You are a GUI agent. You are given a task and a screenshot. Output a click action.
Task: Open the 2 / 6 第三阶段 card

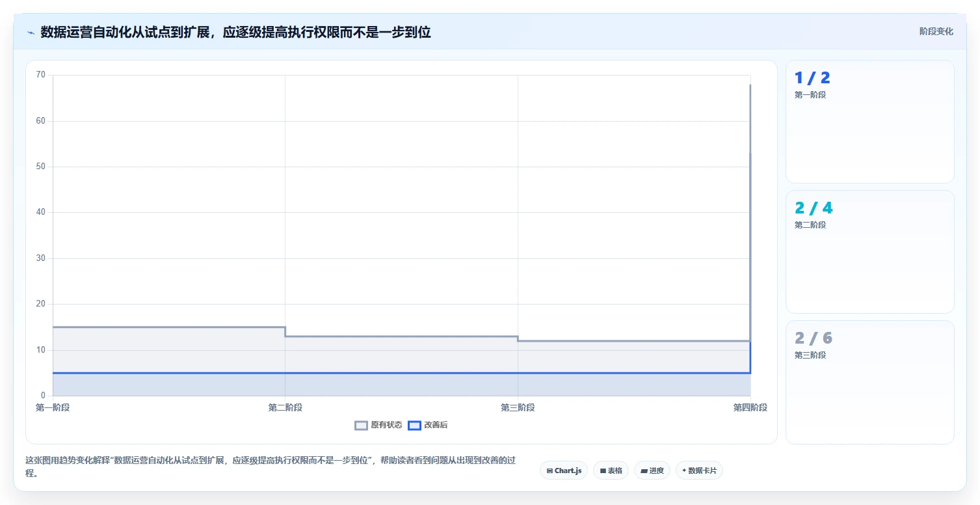click(870, 382)
